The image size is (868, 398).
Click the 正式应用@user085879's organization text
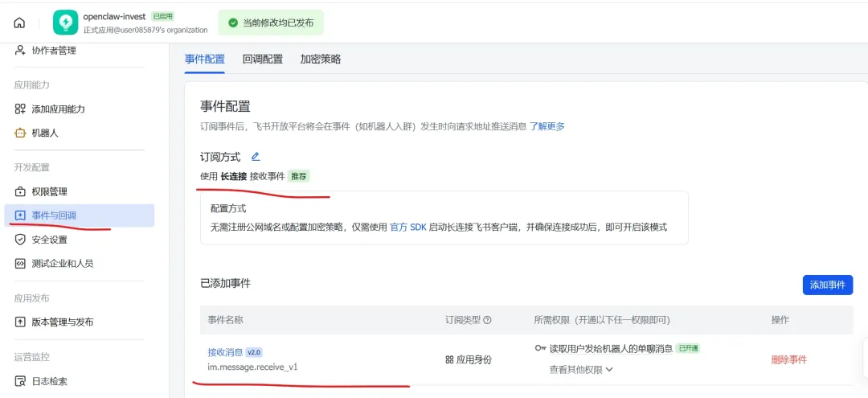pyautogui.click(x=145, y=30)
